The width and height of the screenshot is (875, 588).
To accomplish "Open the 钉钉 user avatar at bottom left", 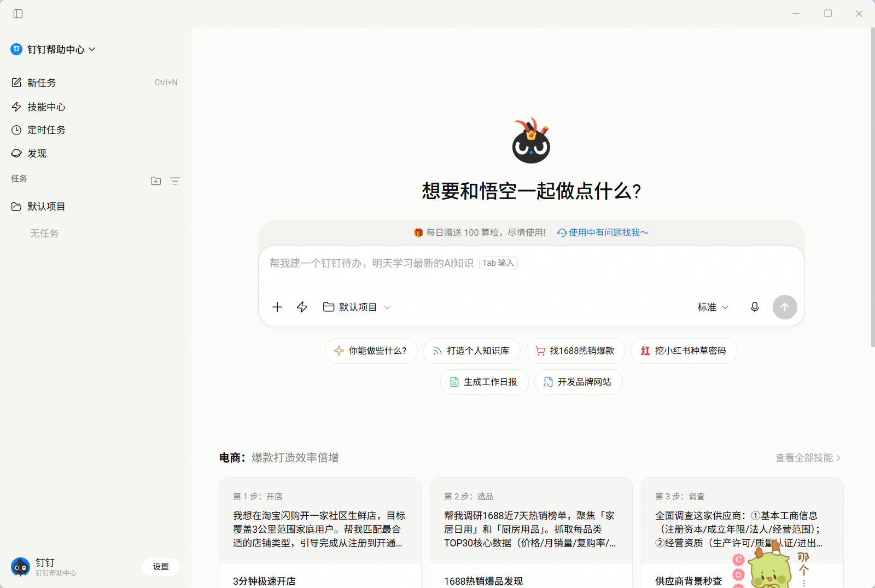I will pos(20,567).
